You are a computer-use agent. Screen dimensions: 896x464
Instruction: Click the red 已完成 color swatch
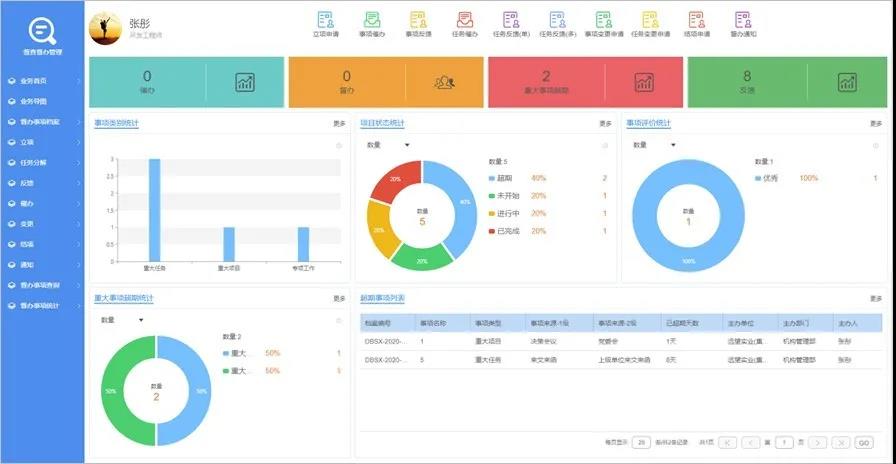click(492, 231)
